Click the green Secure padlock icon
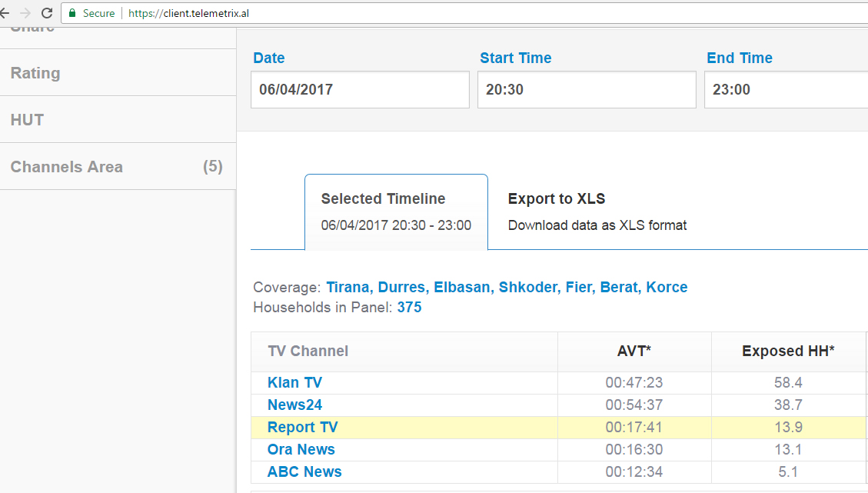Viewport: 868px width, 493px height. pyautogui.click(x=72, y=13)
